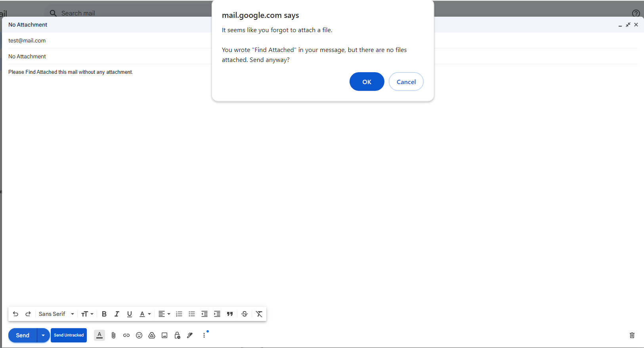Viewport: 644px width, 348px height.
Task: Decrease indent of the text
Action: click(x=204, y=314)
